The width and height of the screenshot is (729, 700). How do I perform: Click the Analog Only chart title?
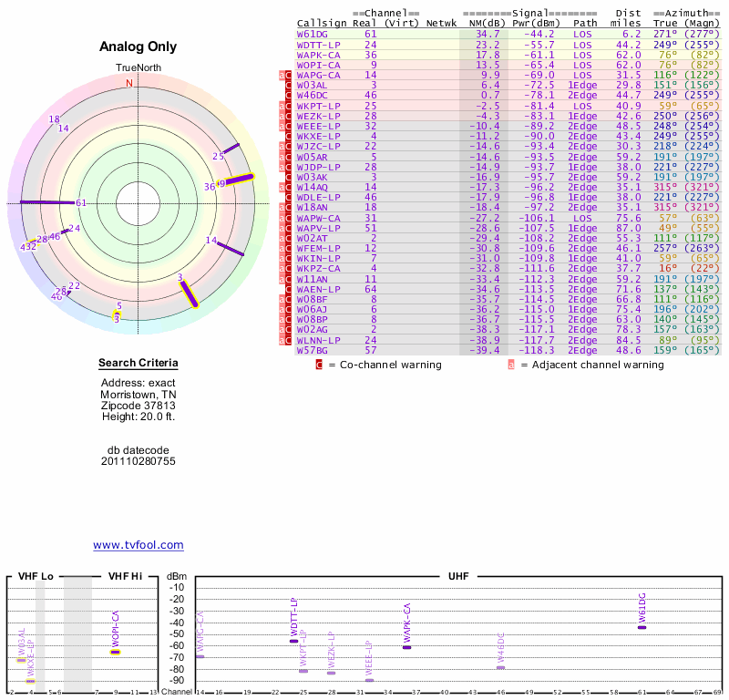139,46
